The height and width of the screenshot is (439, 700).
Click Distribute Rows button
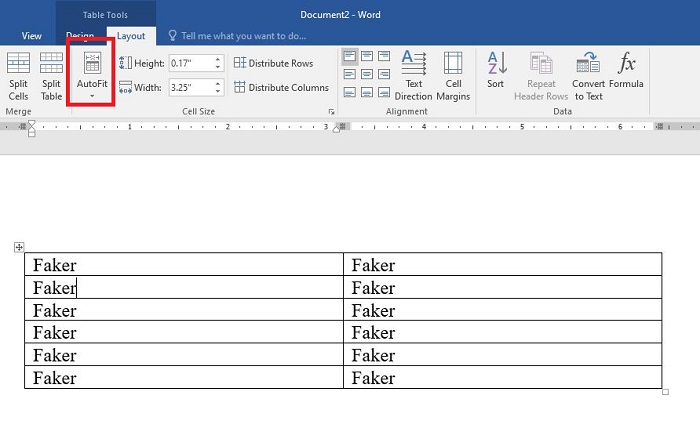pos(273,63)
